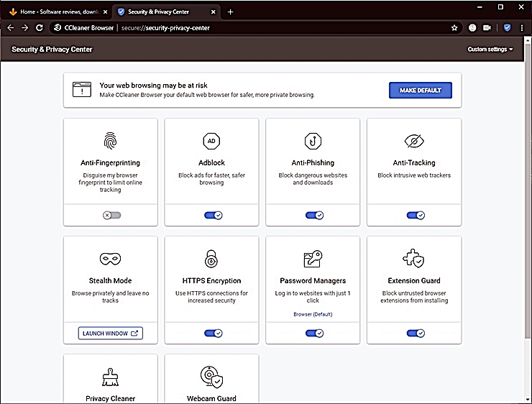Close the Security & Privacy Center tab
Screen dimensions: 532x404
pyautogui.click(x=213, y=12)
